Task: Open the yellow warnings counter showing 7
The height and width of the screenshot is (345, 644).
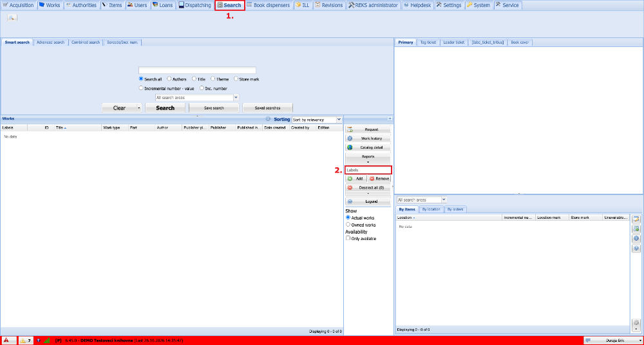Action: [x=26, y=340]
